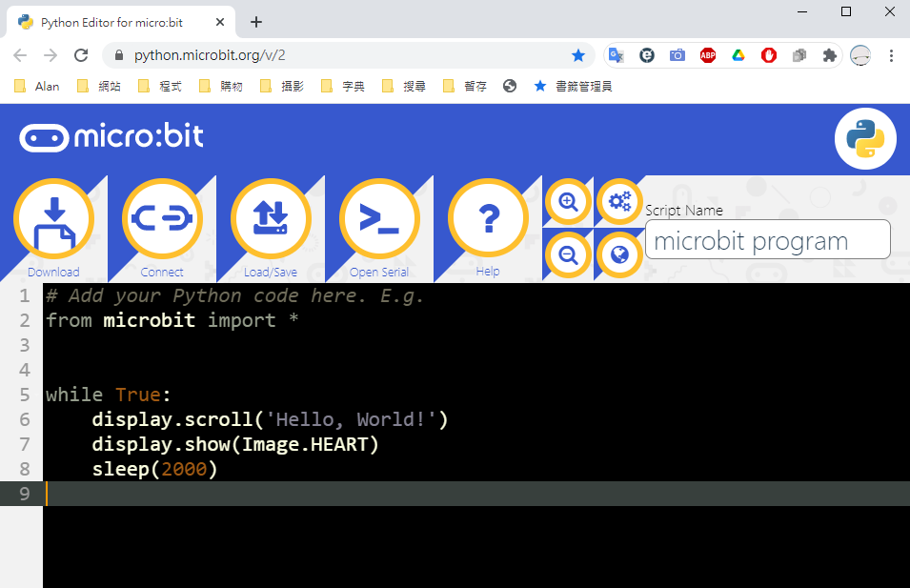Open the 搜尋 bookmarks folder
This screenshot has width=910, height=588.
(x=403, y=87)
